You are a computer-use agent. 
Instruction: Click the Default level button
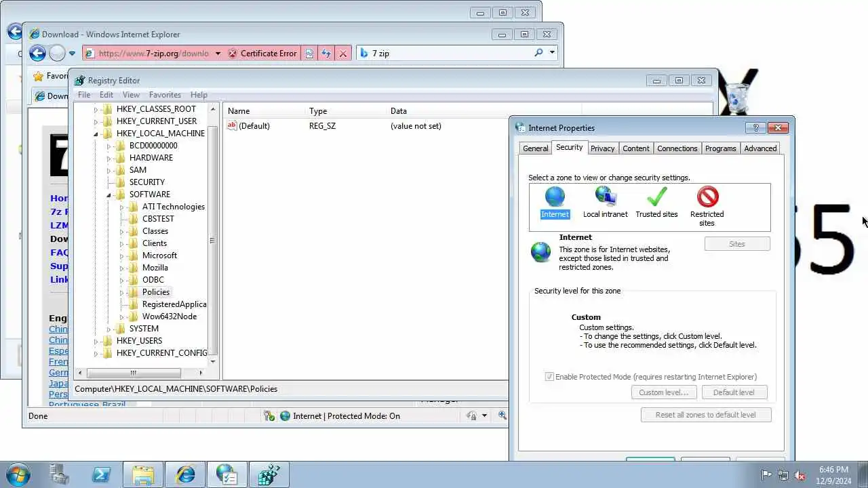[734, 392]
